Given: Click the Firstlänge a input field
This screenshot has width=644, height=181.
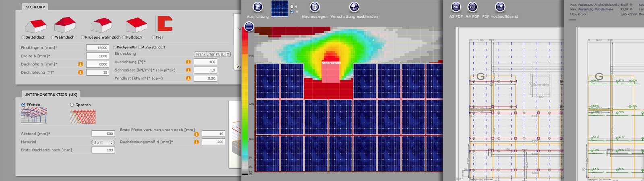Looking at the screenshot, I should click(97, 47).
